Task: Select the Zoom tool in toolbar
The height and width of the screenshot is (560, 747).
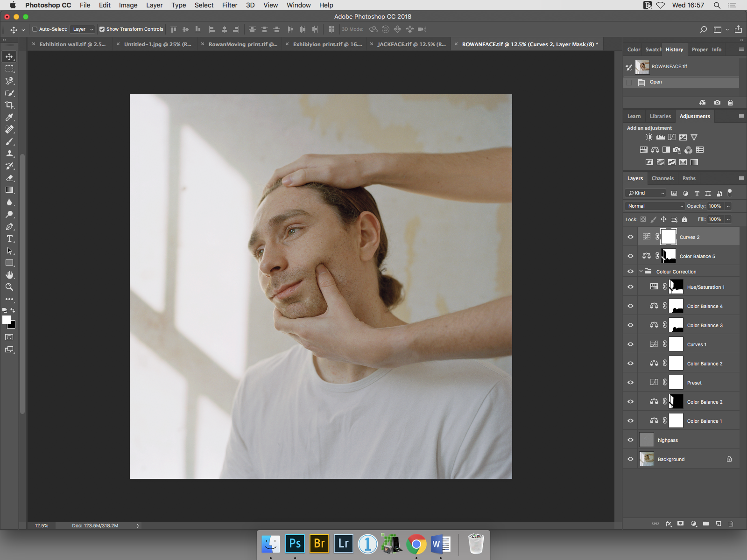Action: [9, 287]
